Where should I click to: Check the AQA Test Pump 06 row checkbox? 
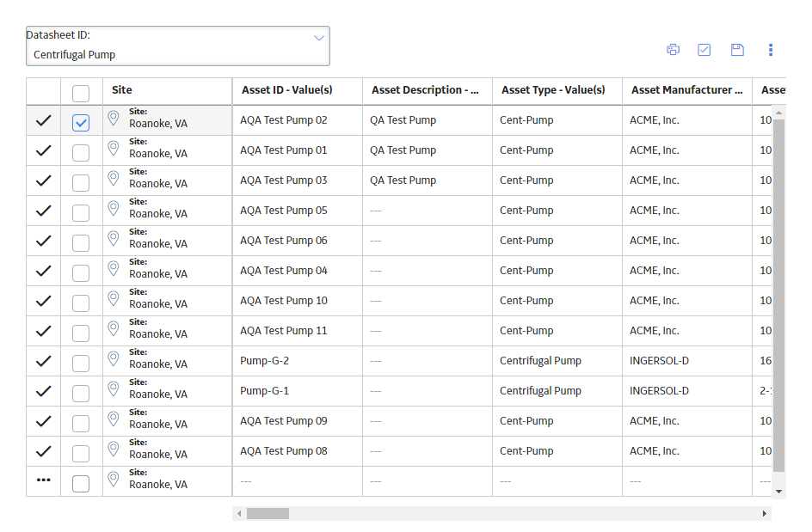coord(81,242)
